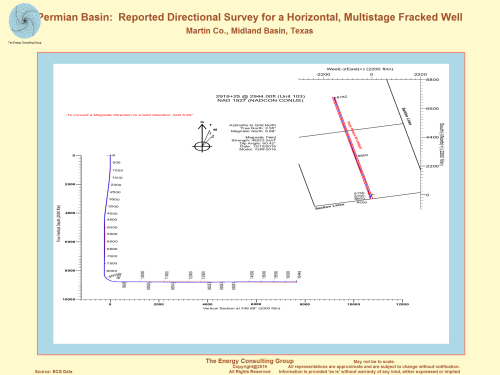Viewport: 500px width, 375px height.
Task: Click the red-blue well path in plan view
Action: (353, 148)
